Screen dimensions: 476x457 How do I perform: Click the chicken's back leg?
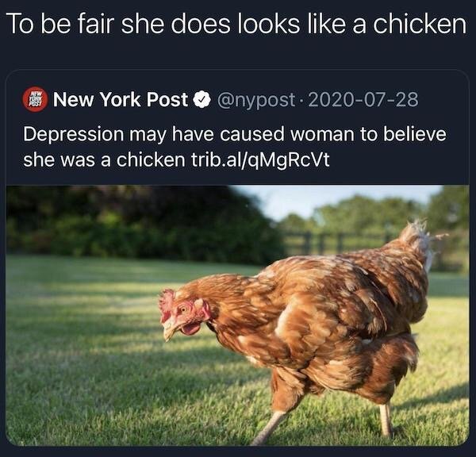tap(386, 420)
